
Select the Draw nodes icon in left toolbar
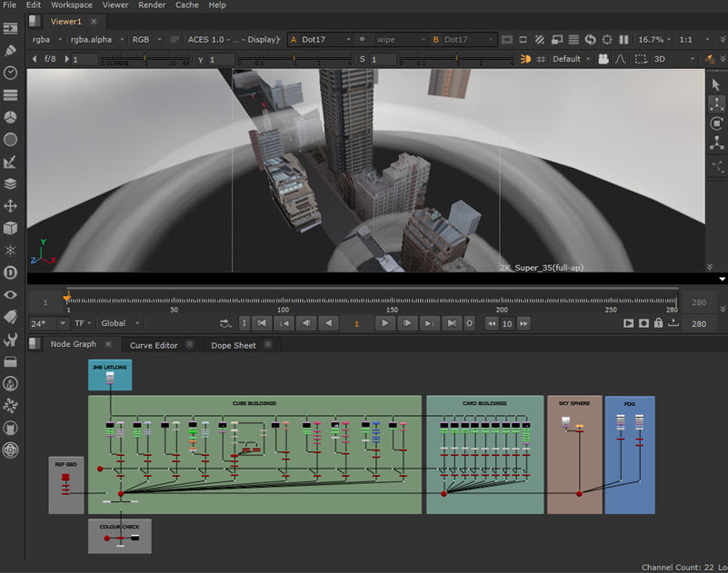(x=12, y=51)
